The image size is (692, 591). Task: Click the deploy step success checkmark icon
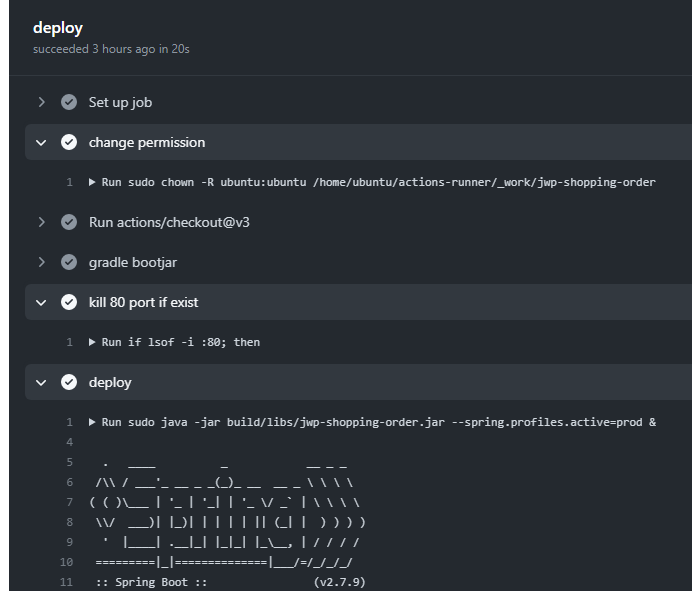point(69,382)
